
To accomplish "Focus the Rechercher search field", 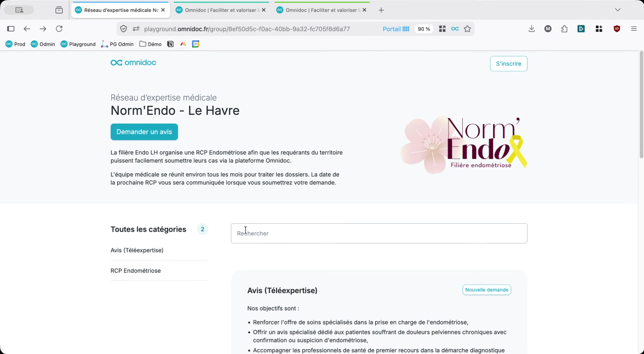I will pyautogui.click(x=379, y=234).
